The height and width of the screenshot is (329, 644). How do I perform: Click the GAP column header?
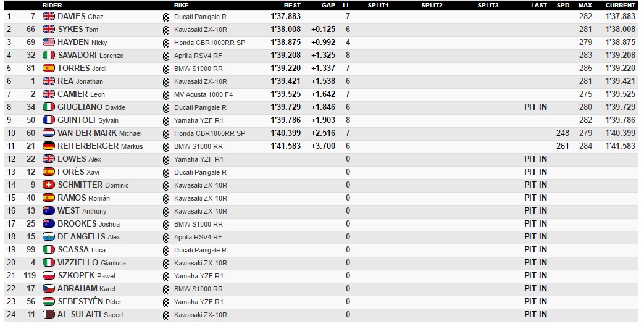point(328,5)
